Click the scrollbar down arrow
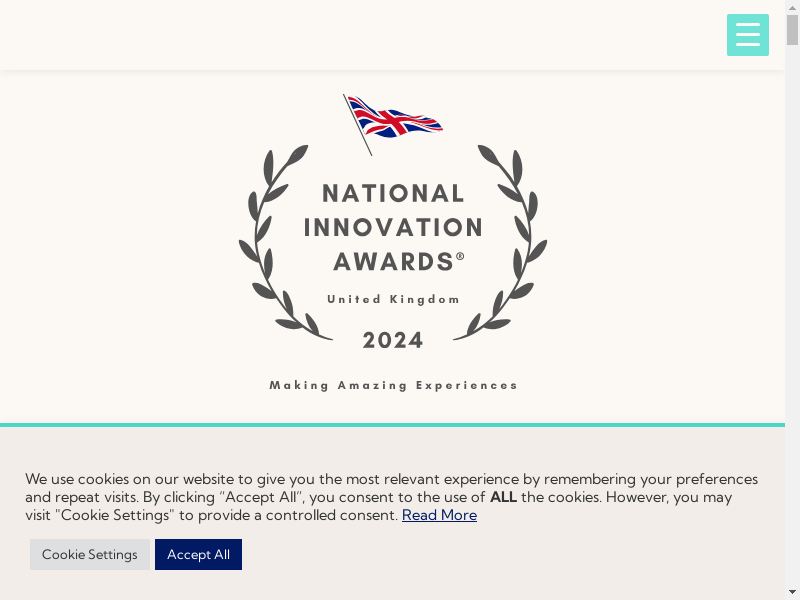The image size is (800, 600). [792, 592]
